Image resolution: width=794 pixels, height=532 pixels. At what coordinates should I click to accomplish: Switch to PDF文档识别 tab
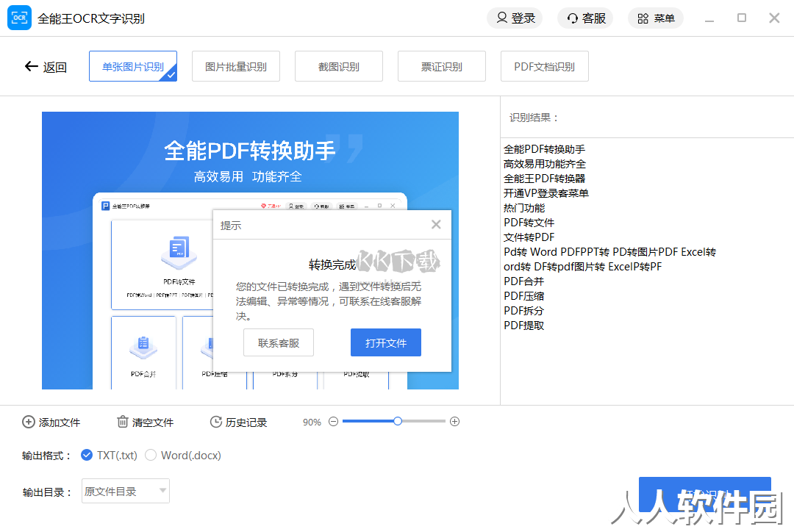coord(544,66)
